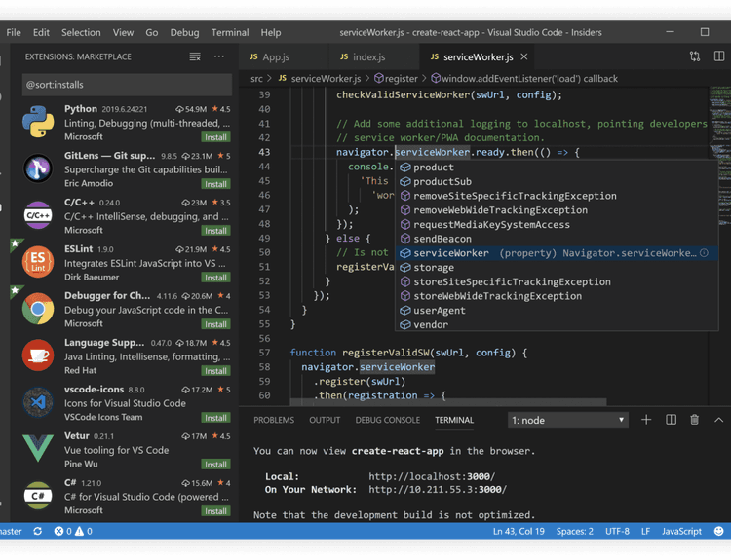Click the vscode-icons extension icon
The height and width of the screenshot is (560, 731).
click(x=38, y=401)
